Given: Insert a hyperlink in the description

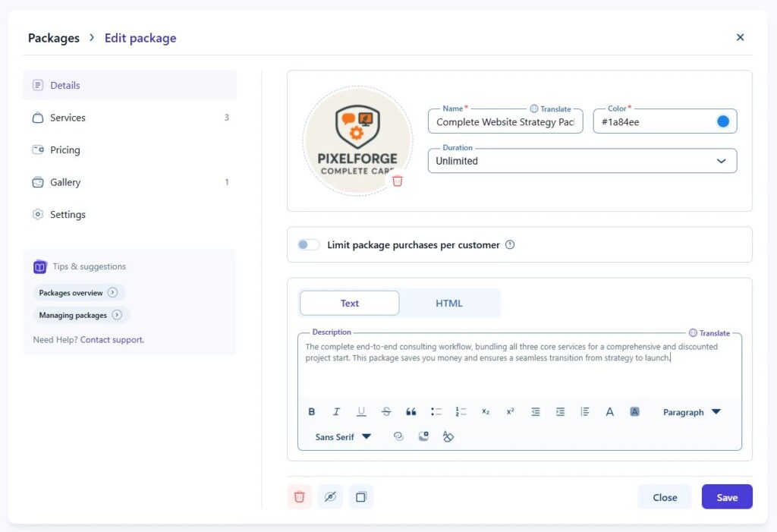Looking at the screenshot, I should click(x=398, y=437).
